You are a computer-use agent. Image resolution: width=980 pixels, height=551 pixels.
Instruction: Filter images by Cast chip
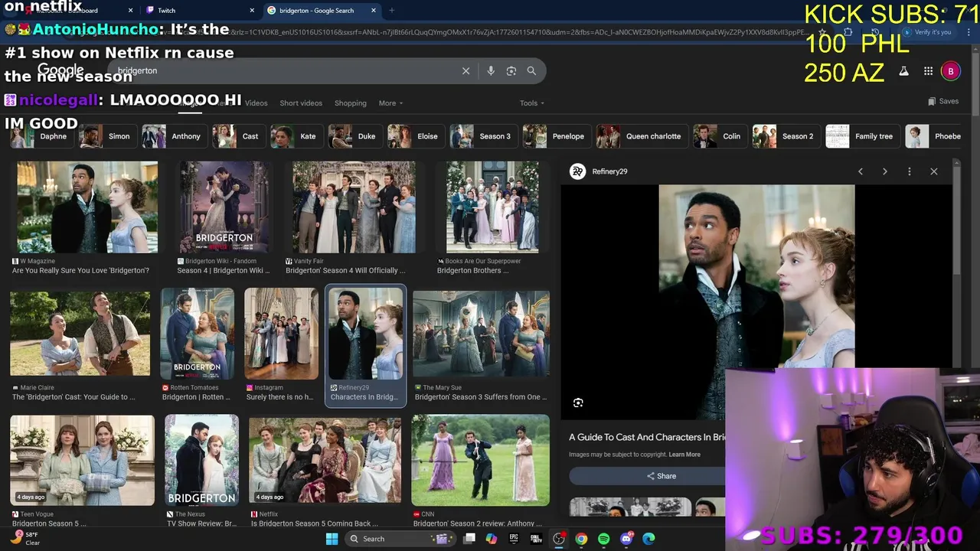(238, 136)
